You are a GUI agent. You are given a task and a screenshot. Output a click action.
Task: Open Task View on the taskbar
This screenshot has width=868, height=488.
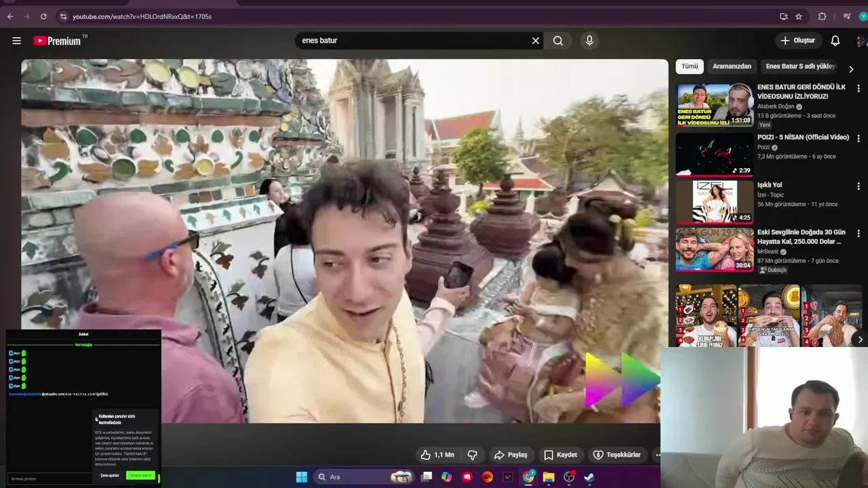tap(427, 477)
